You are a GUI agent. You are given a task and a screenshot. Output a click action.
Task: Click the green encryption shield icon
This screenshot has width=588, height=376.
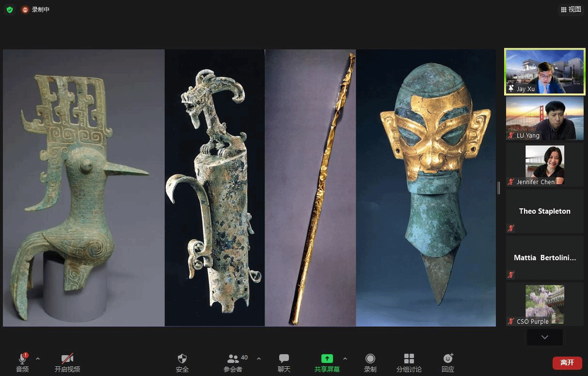pos(10,10)
